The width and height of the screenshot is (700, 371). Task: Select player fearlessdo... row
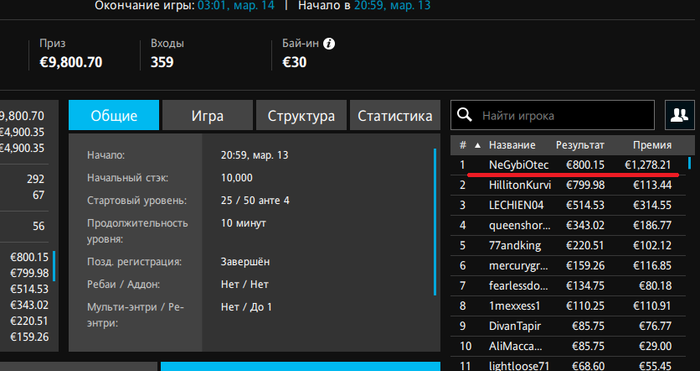tap(568, 286)
